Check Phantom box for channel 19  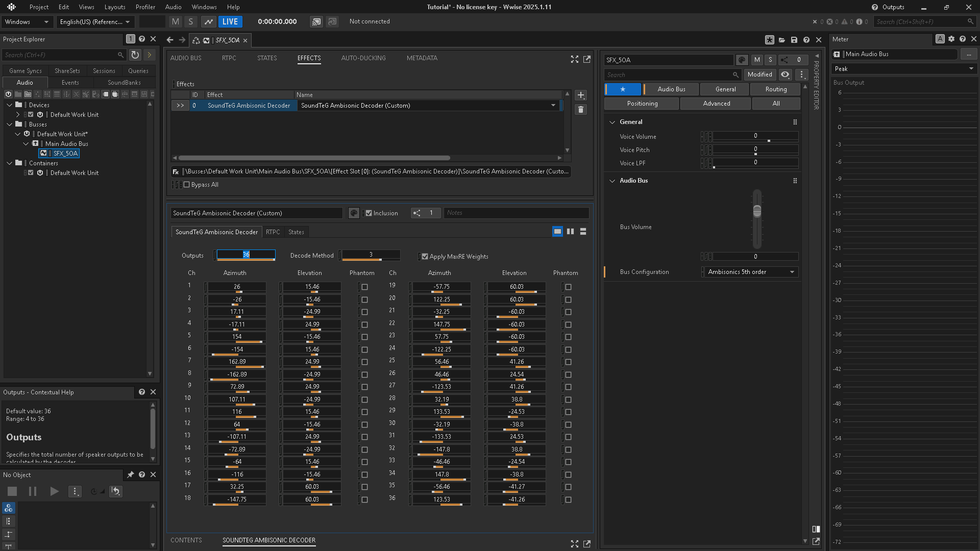(568, 287)
